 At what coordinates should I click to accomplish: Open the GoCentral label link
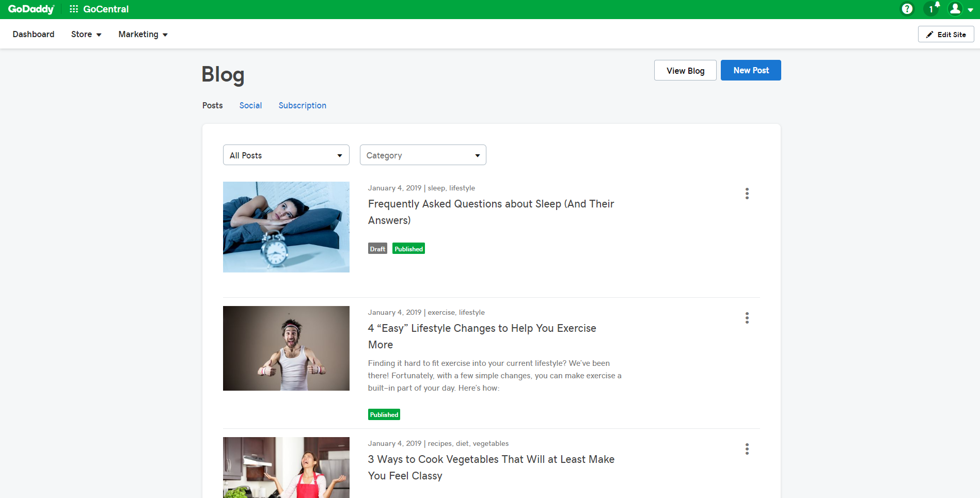106,9
